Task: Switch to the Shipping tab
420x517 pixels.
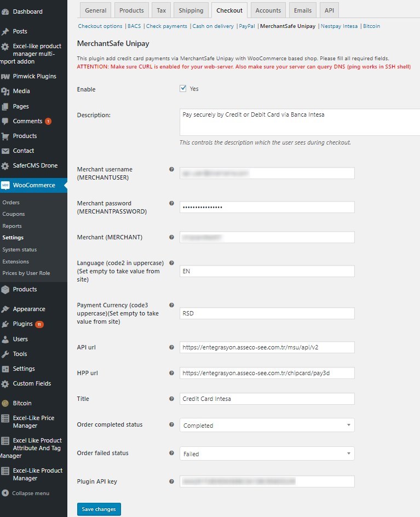Action: click(191, 10)
